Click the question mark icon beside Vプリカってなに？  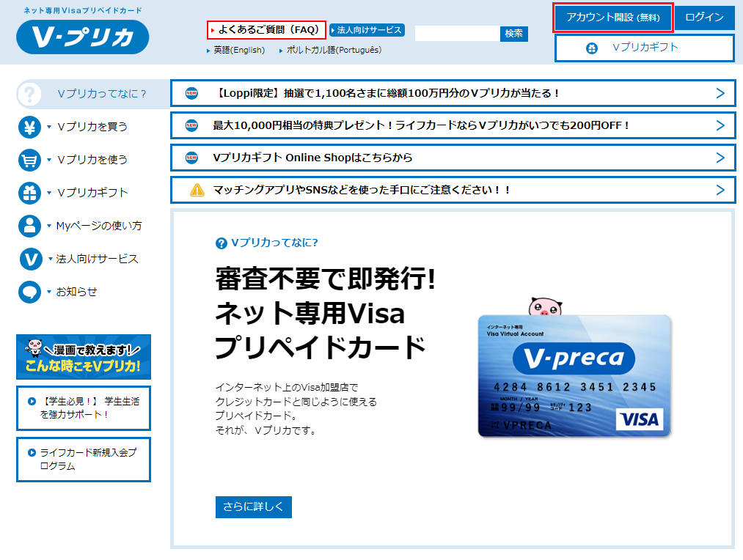29,95
